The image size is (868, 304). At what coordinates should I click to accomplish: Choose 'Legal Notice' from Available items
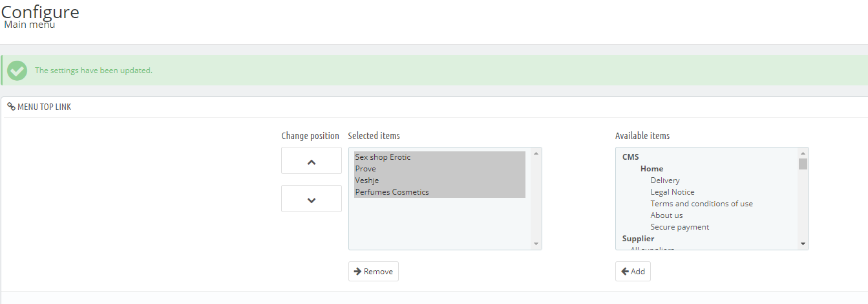pyautogui.click(x=672, y=192)
